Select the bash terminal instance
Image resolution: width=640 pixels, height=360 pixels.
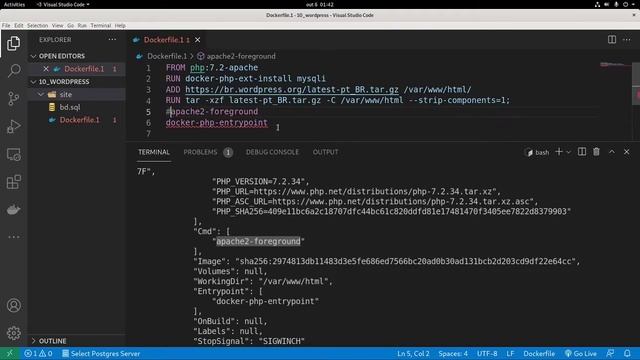(x=538, y=152)
